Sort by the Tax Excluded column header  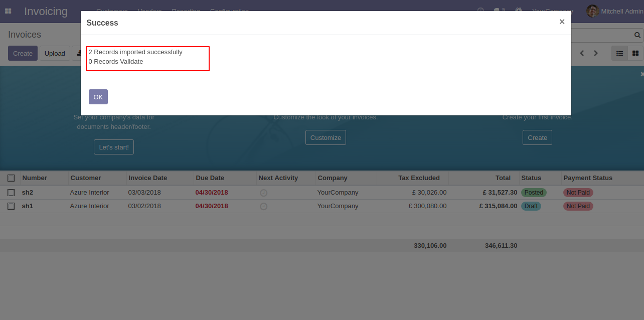click(419, 178)
